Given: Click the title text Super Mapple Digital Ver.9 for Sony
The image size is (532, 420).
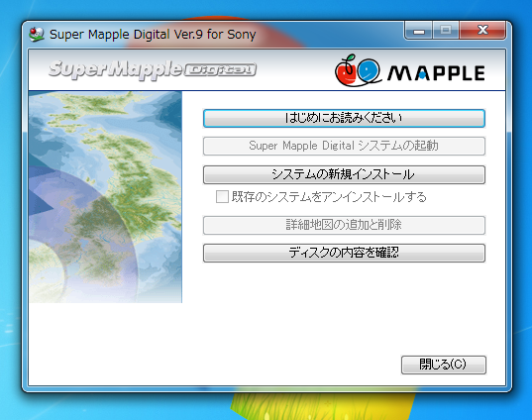Looking at the screenshot, I should [153, 35].
